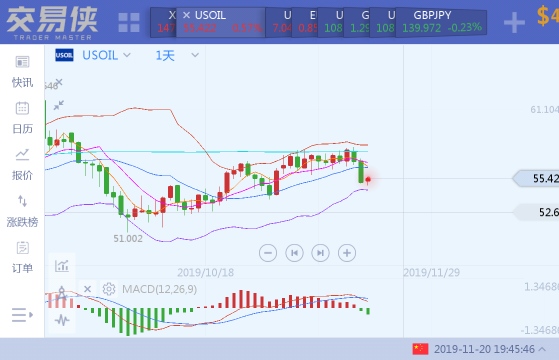Click the 52.6 price level label

[537, 212]
